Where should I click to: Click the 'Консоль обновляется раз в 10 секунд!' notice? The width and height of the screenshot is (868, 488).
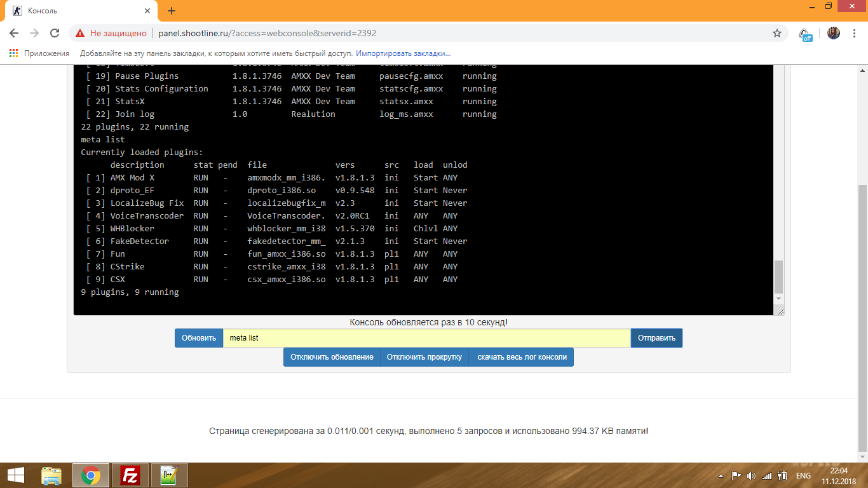[x=429, y=322]
